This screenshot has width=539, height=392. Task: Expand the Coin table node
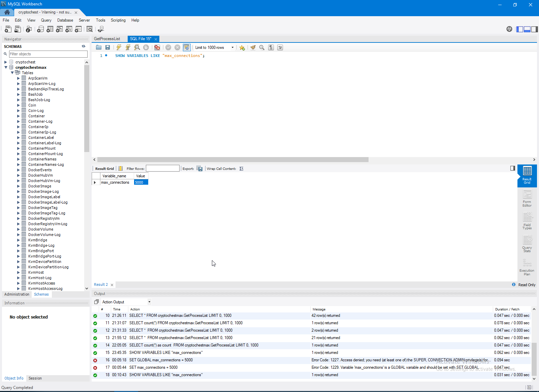point(19,105)
